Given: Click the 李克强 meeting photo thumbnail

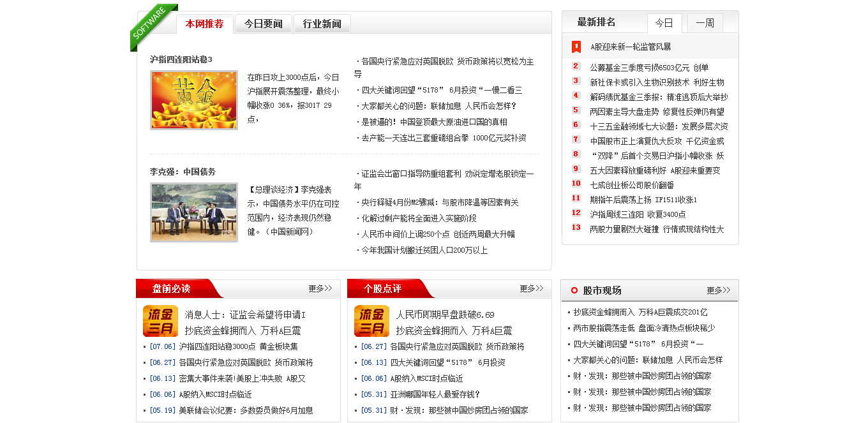Looking at the screenshot, I should click(x=193, y=212).
